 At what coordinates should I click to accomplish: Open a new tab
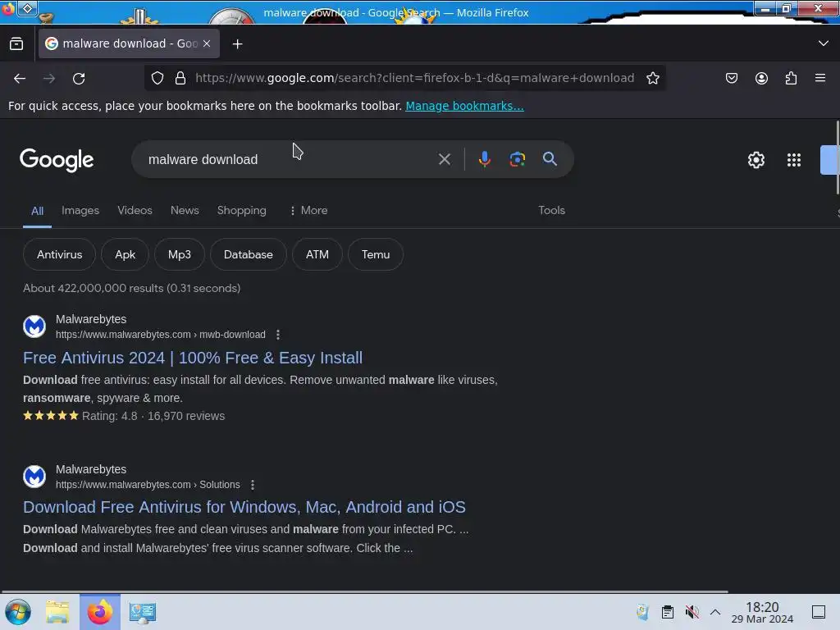click(x=237, y=44)
